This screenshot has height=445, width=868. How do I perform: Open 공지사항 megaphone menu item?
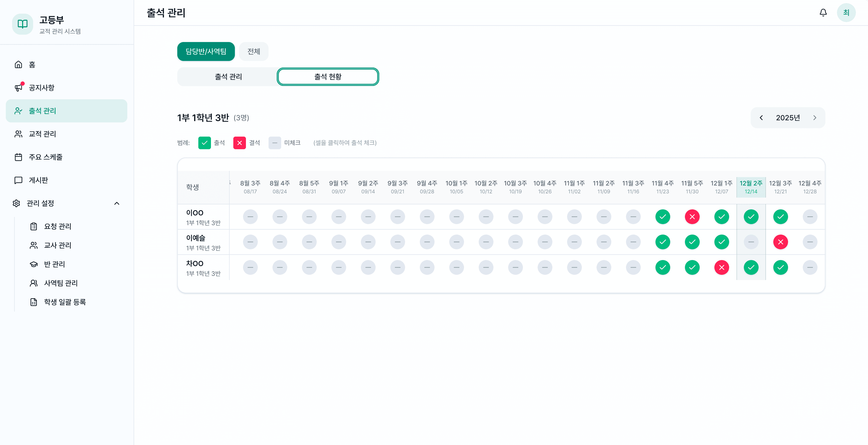pyautogui.click(x=42, y=87)
